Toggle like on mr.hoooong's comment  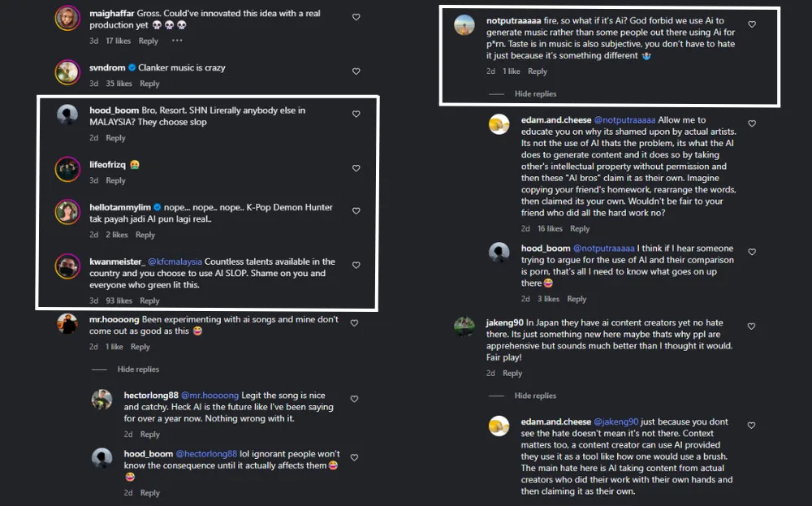point(354,323)
